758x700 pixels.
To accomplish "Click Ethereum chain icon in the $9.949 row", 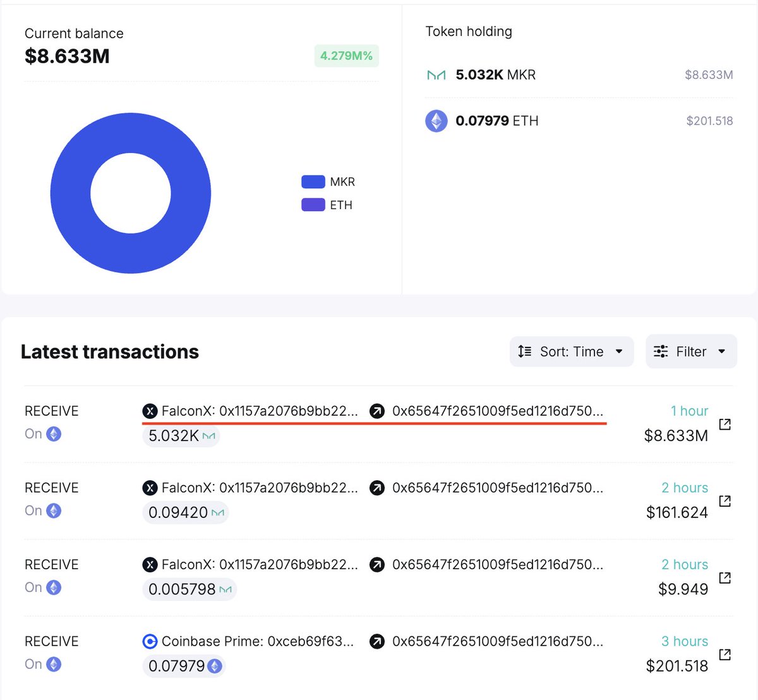I will 54,588.
